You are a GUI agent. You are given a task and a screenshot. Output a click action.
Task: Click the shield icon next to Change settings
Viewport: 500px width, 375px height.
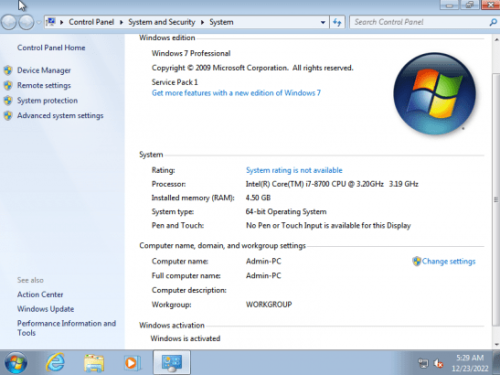[417, 261]
